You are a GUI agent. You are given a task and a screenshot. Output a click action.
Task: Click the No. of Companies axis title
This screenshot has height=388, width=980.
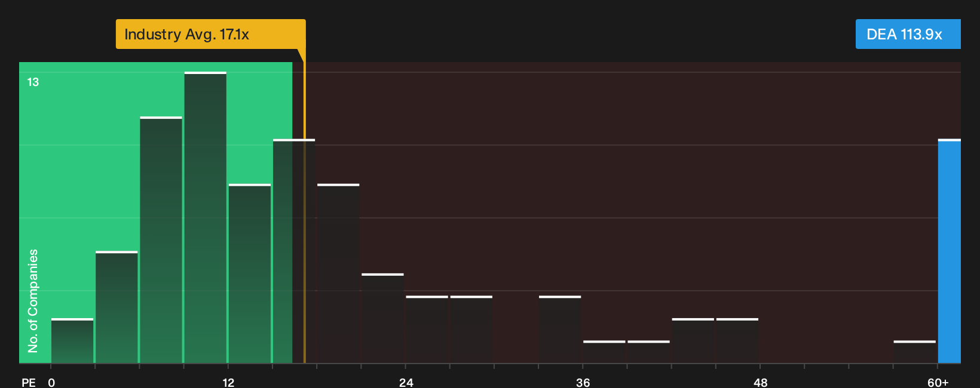33,300
